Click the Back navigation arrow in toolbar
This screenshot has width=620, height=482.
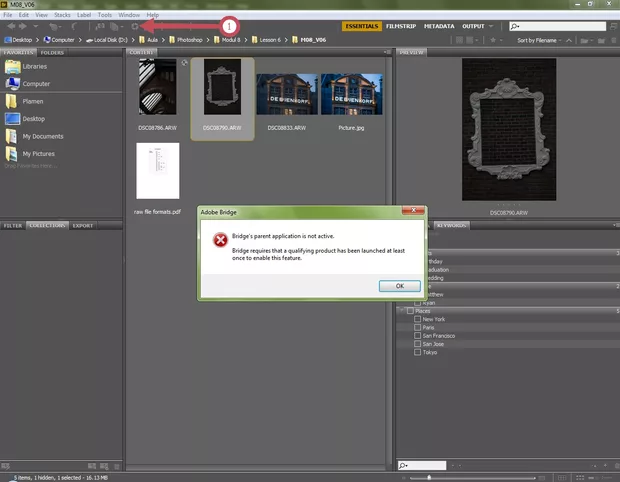[8, 26]
